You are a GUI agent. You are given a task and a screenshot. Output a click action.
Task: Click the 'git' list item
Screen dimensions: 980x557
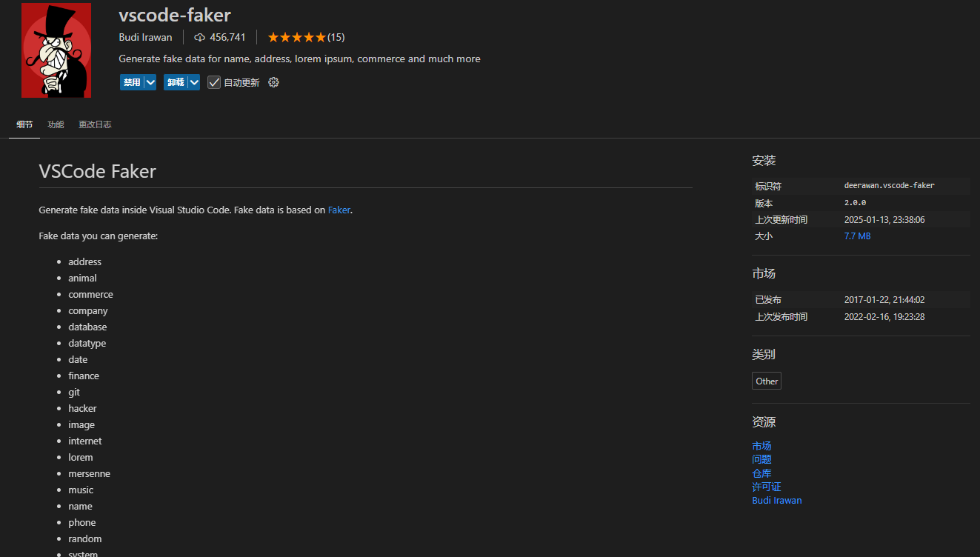click(x=74, y=392)
